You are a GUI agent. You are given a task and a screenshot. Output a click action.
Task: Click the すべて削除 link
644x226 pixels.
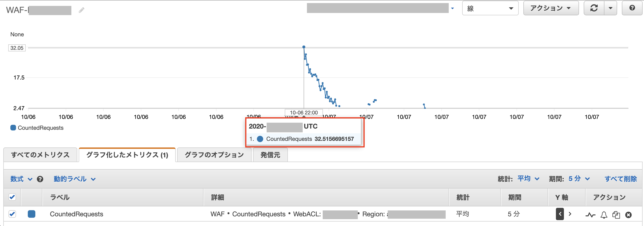click(x=620, y=179)
